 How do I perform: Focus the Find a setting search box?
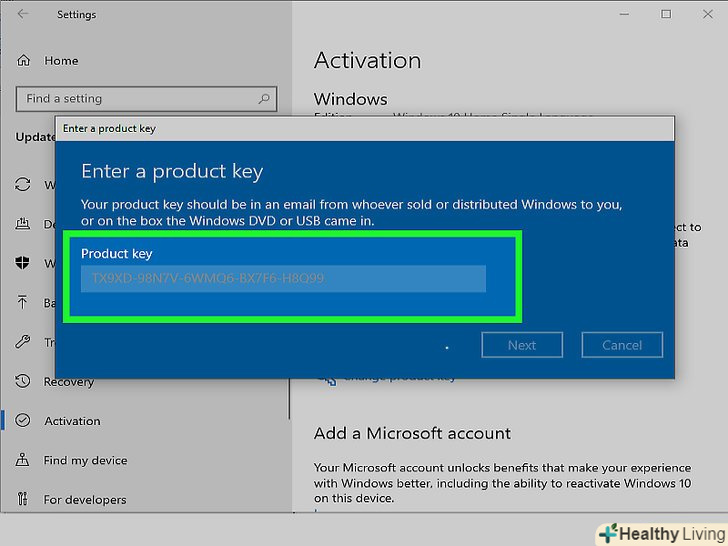(146, 98)
